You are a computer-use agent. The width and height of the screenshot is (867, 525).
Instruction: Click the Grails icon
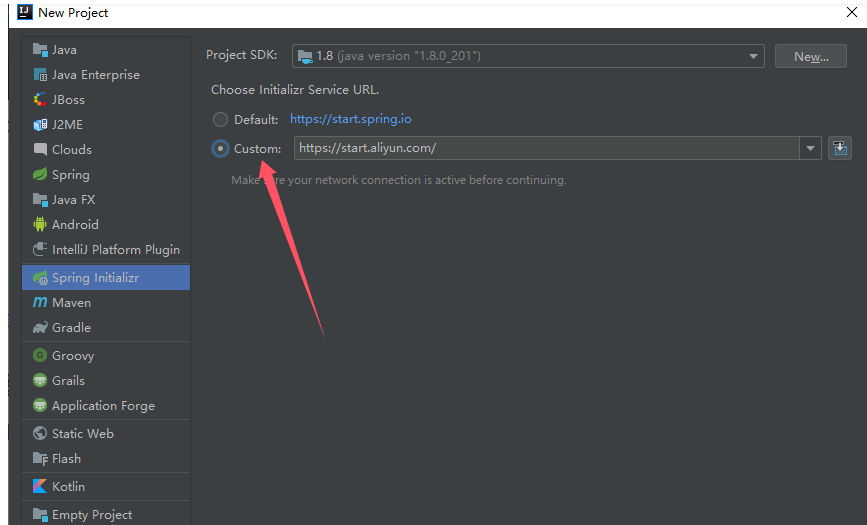point(40,381)
